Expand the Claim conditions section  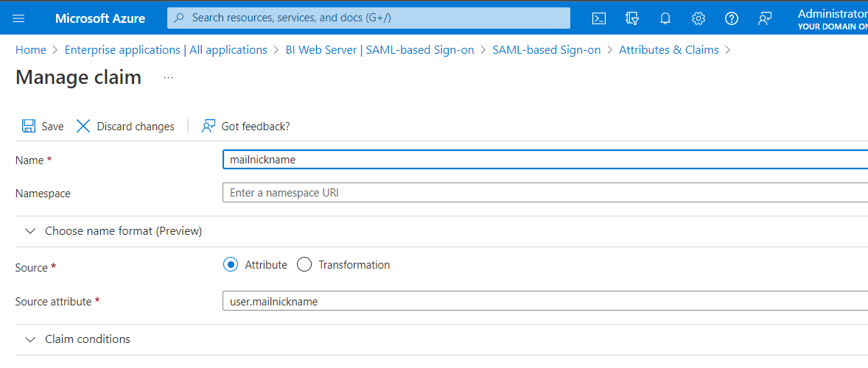pos(30,339)
